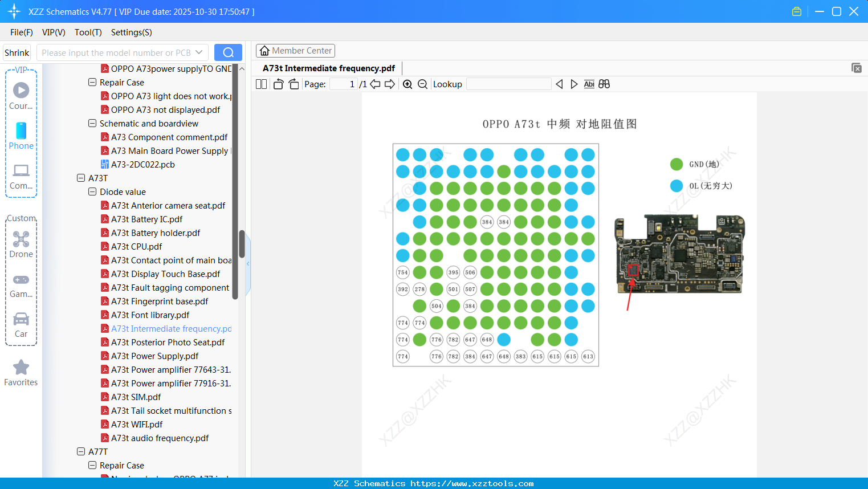Image resolution: width=868 pixels, height=489 pixels.
Task: Collapse the first Repair Case folder above Schematic
Action: click(92, 83)
